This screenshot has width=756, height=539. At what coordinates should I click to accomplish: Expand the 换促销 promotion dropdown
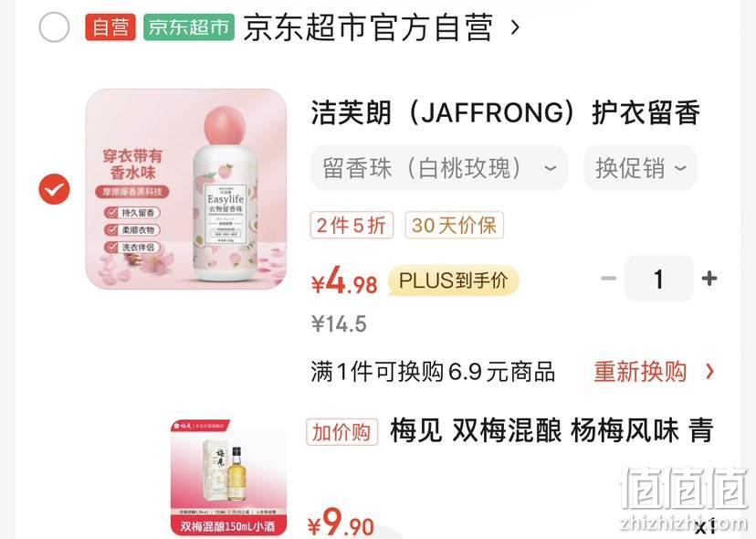coord(640,168)
